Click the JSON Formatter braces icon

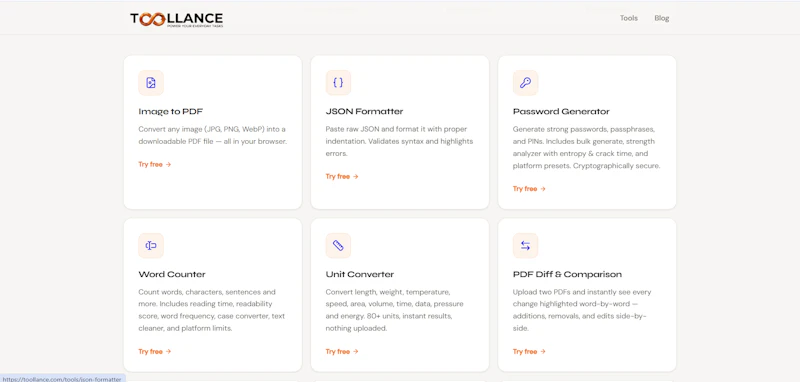[x=338, y=83]
